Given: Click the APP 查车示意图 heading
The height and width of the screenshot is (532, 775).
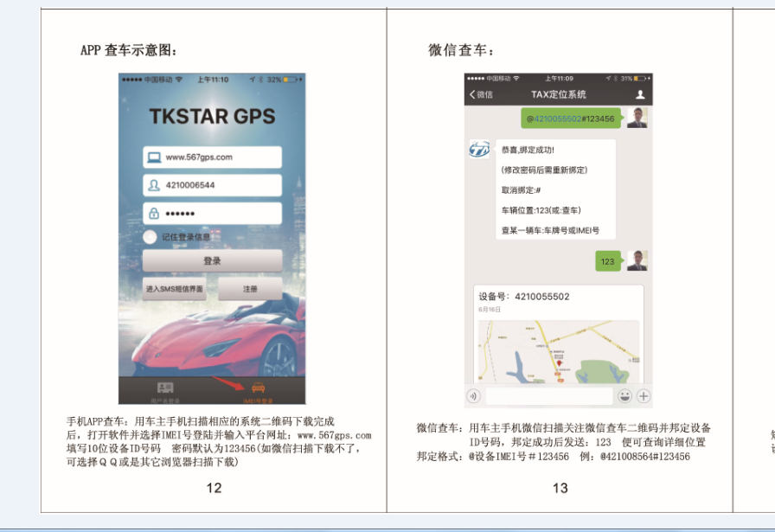Looking at the screenshot, I should (x=129, y=50).
